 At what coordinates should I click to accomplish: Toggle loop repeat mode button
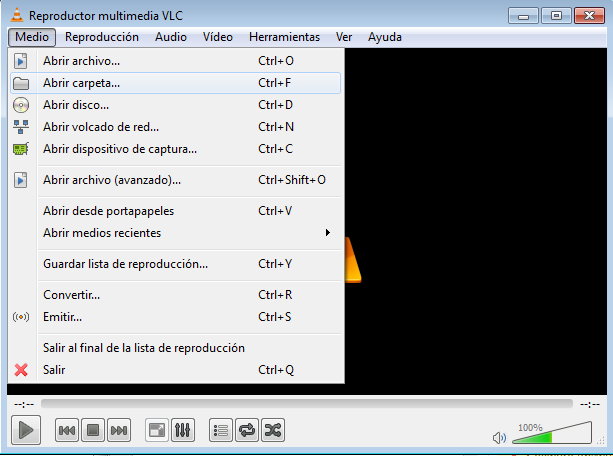click(247, 430)
